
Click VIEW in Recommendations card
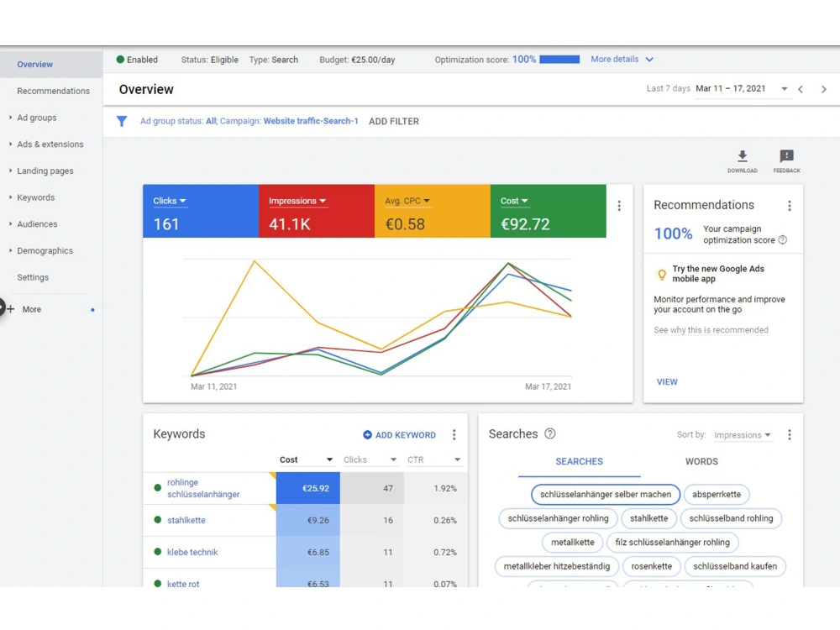pos(667,382)
